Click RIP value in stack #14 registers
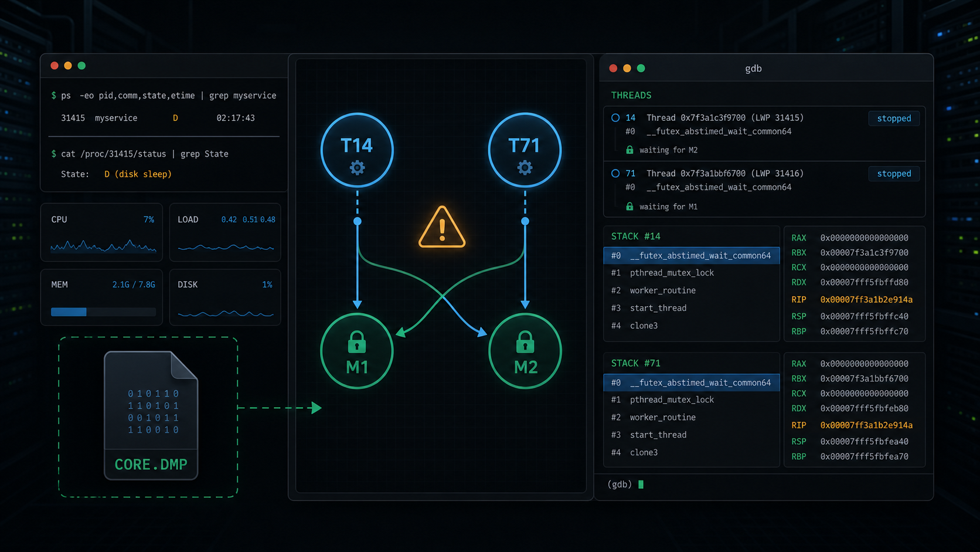 (x=866, y=300)
